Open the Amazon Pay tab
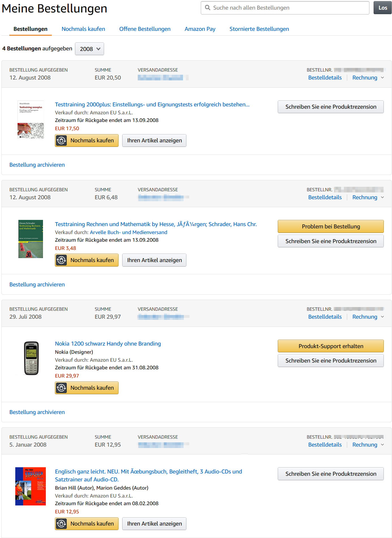This screenshot has height=538, width=392. pyautogui.click(x=200, y=29)
